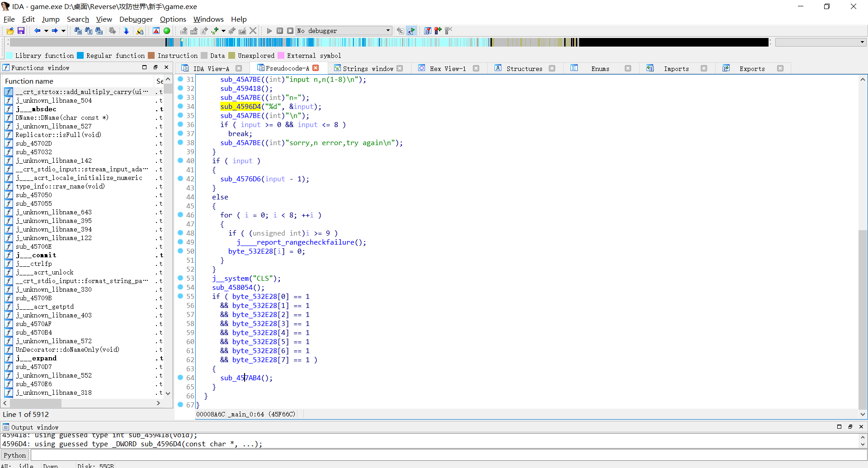868x468 pixels.
Task: Toggle breakpoint dot on line 64
Action: (x=180, y=378)
